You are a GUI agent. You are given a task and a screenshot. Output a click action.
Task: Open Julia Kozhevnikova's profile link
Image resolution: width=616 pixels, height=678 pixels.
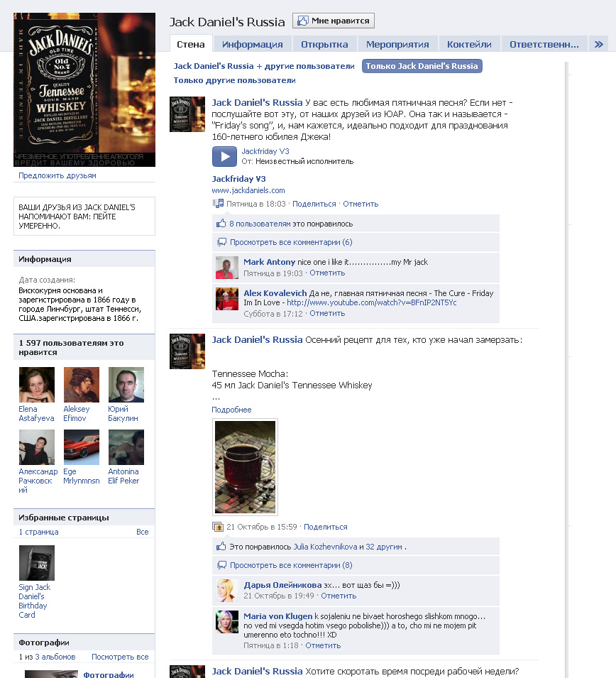[x=325, y=547]
